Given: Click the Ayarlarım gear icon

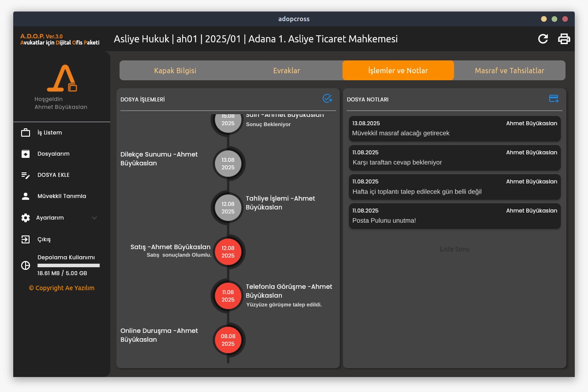Looking at the screenshot, I should coord(26,218).
